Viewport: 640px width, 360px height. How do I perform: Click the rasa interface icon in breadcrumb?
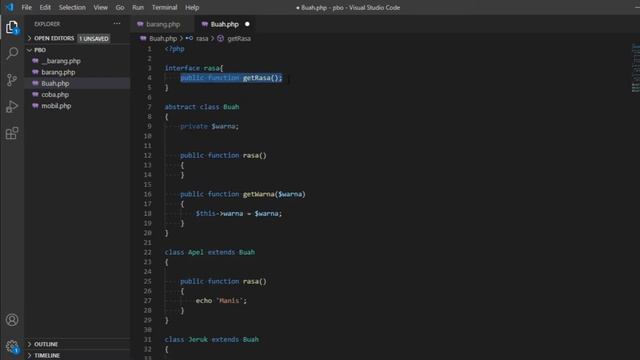189,38
